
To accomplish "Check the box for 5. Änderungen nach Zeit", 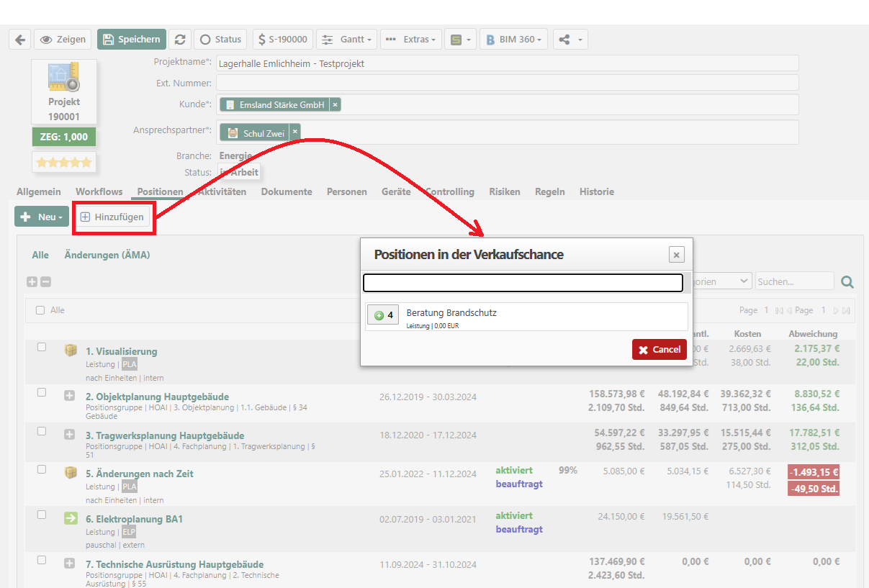I will point(42,470).
